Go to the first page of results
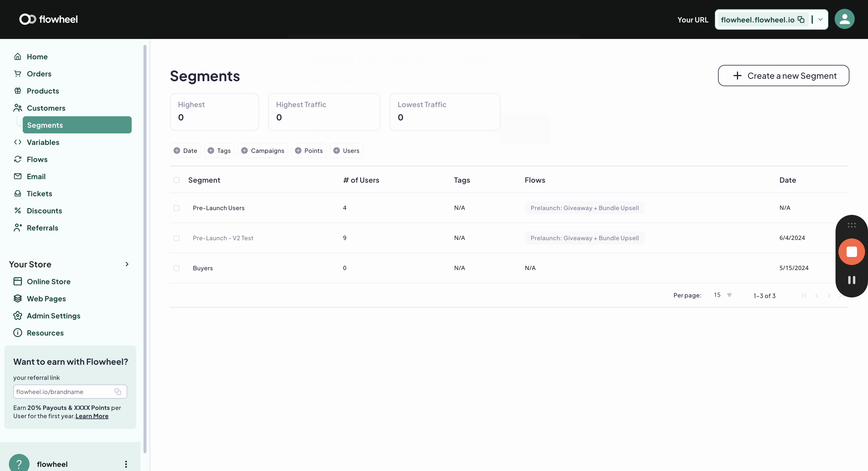868x471 pixels. [804, 296]
